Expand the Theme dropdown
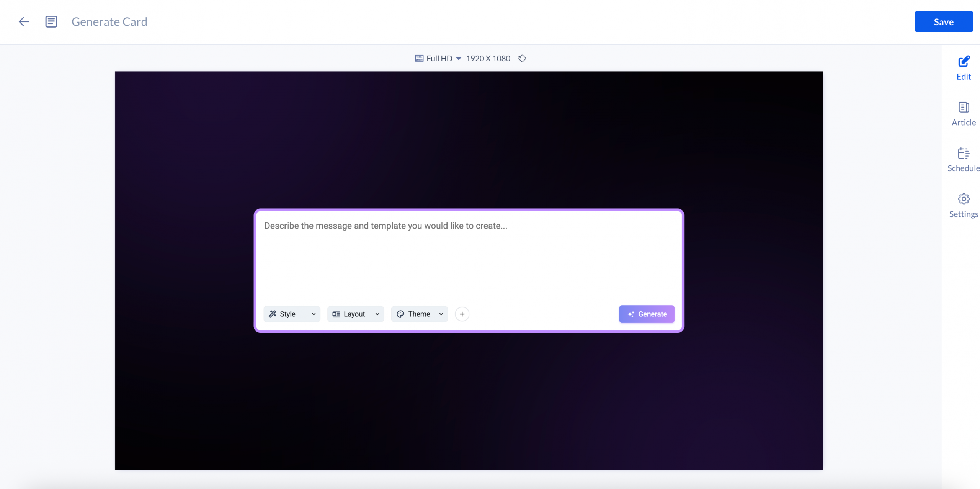 tap(420, 314)
